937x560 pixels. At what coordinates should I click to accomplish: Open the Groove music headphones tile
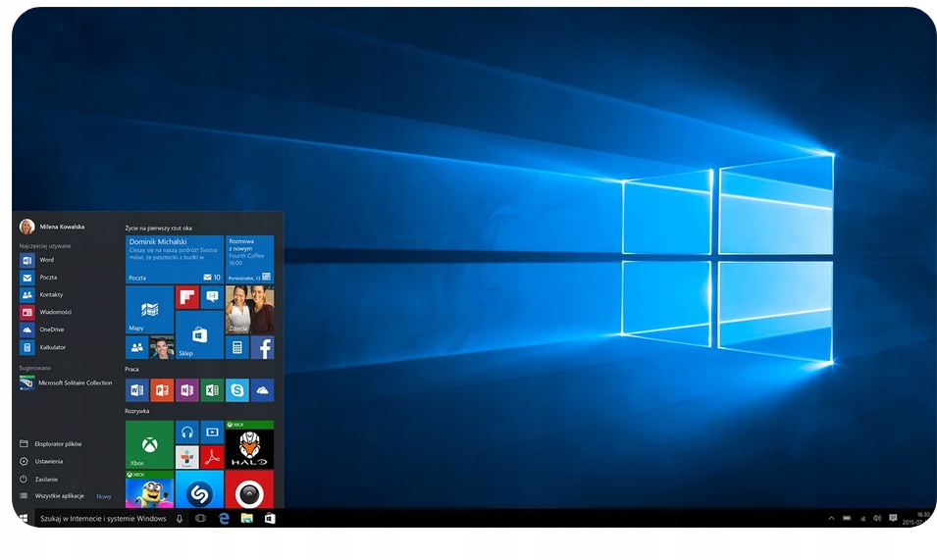(187, 433)
